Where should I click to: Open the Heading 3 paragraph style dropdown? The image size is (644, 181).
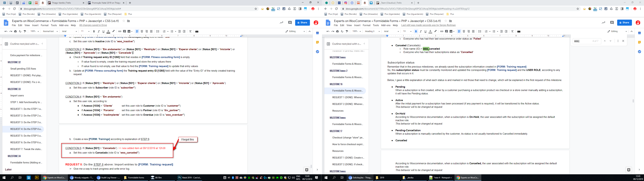click(372, 32)
